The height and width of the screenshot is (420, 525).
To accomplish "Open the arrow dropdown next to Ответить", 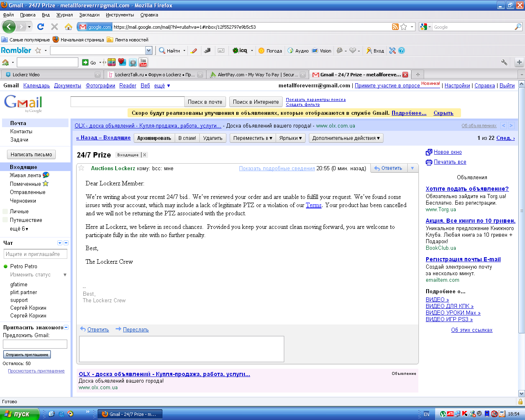I will pos(413,168).
